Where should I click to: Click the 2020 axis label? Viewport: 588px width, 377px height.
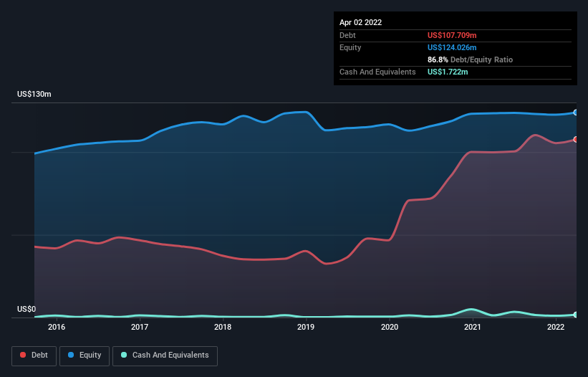[390, 327]
